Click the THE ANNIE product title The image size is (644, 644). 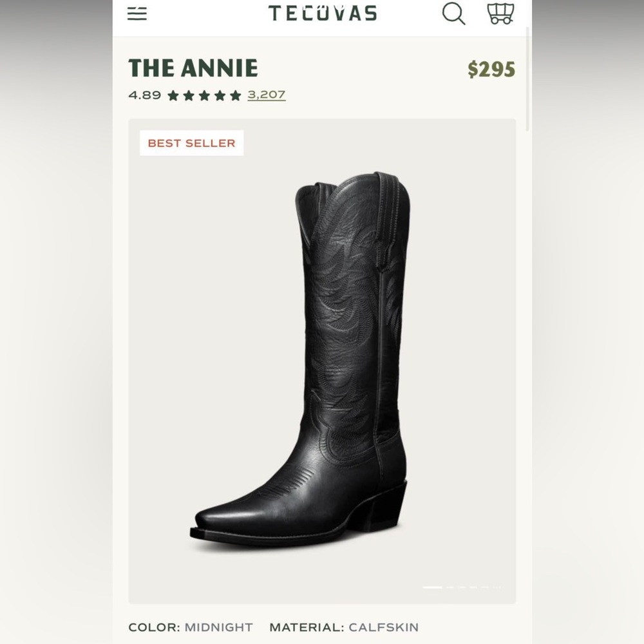coord(193,67)
